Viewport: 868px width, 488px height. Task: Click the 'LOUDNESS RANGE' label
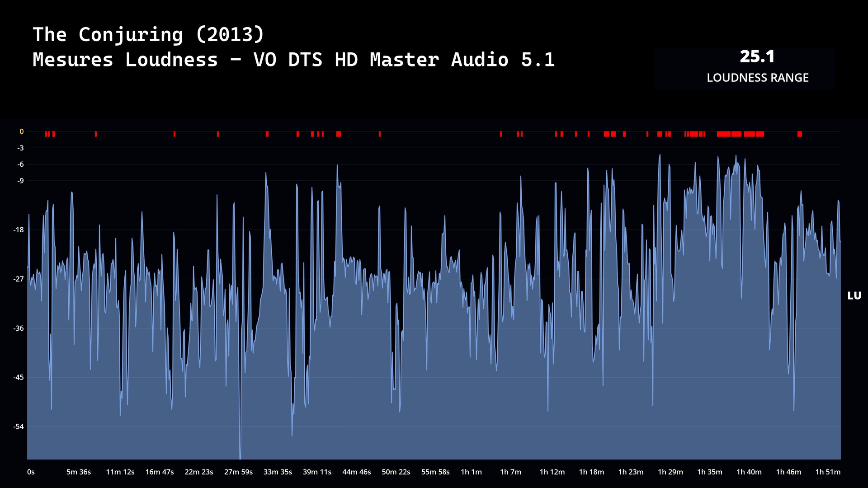(758, 78)
